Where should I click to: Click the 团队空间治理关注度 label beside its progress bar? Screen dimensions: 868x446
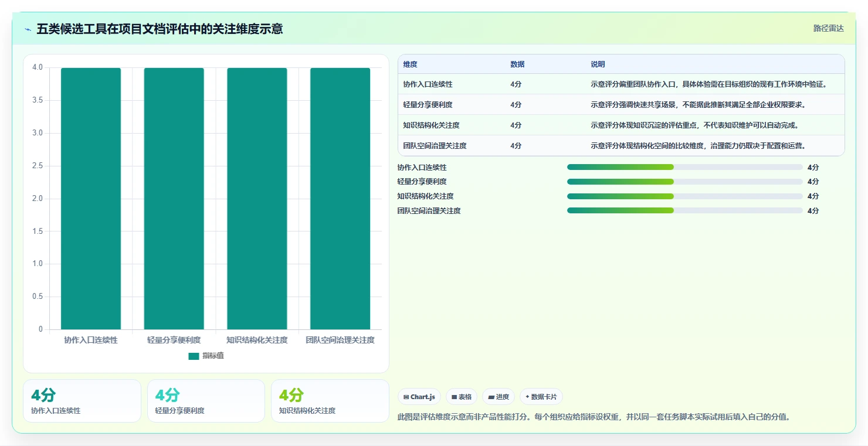(429, 211)
